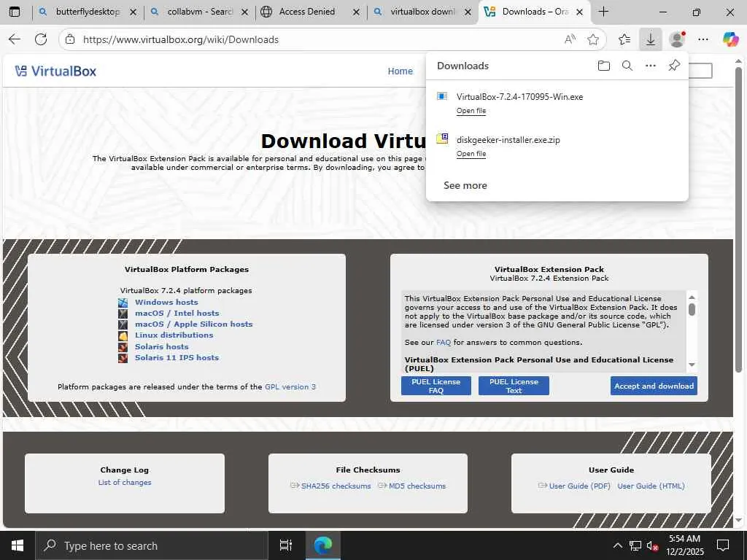Open the tab actions menu icon

click(x=15, y=12)
